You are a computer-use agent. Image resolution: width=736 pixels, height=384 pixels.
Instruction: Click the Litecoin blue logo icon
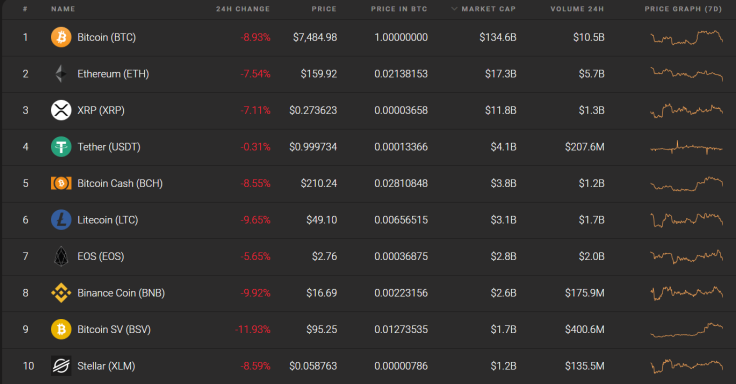[x=61, y=220]
